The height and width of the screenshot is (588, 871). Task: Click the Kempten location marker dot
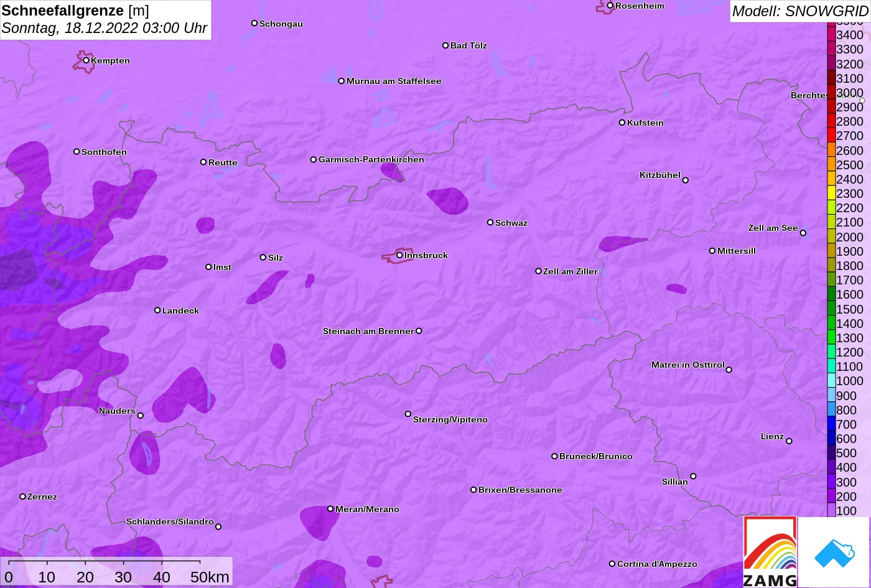(x=86, y=60)
